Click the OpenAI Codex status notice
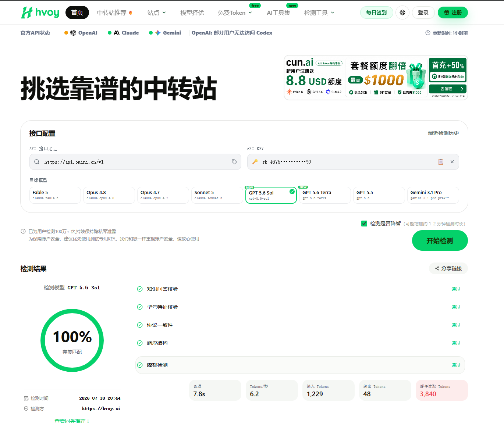This screenshot has width=504, height=425. pos(232,33)
